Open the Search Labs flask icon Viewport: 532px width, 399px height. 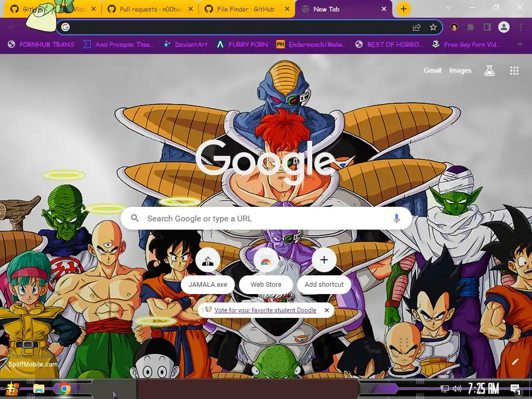489,71
